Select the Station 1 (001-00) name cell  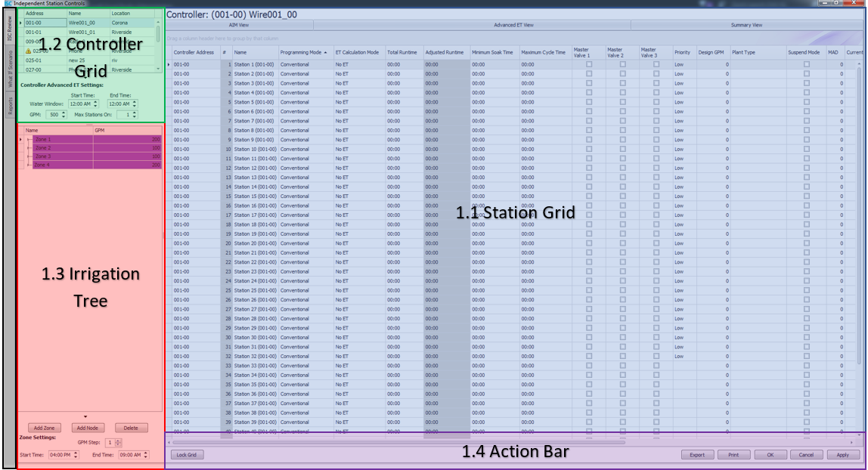pyautogui.click(x=254, y=64)
